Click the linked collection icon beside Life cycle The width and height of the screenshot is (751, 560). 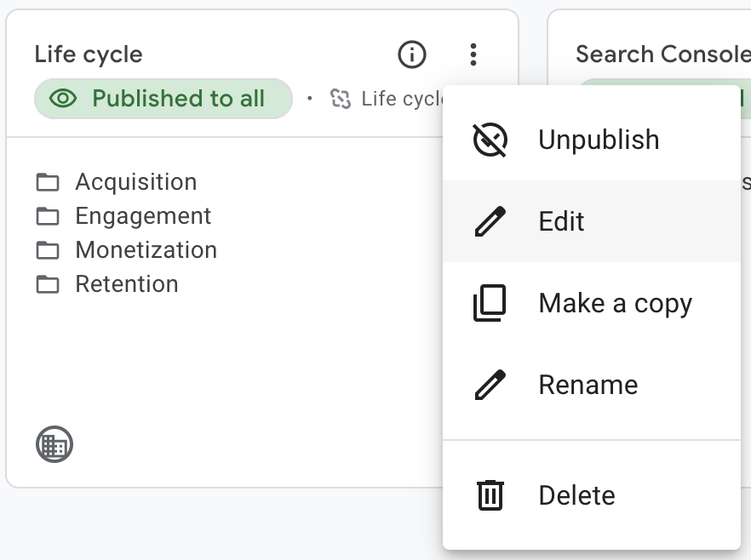(x=341, y=99)
